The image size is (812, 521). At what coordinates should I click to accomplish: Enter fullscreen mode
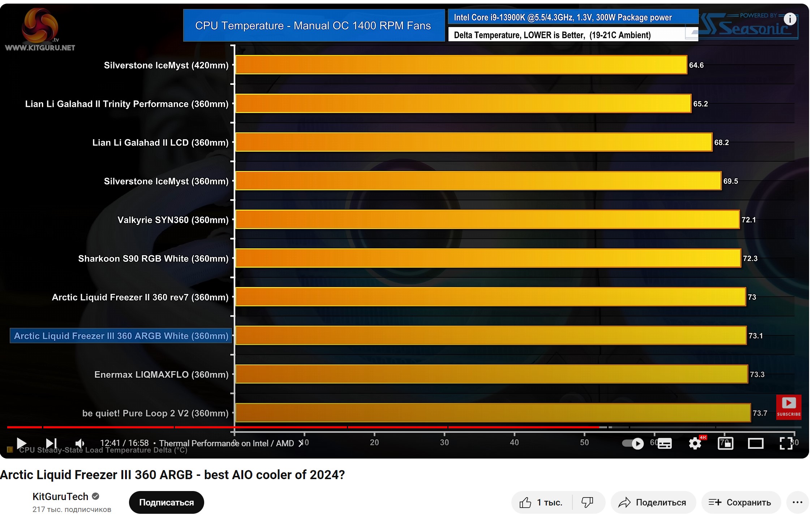click(x=786, y=443)
